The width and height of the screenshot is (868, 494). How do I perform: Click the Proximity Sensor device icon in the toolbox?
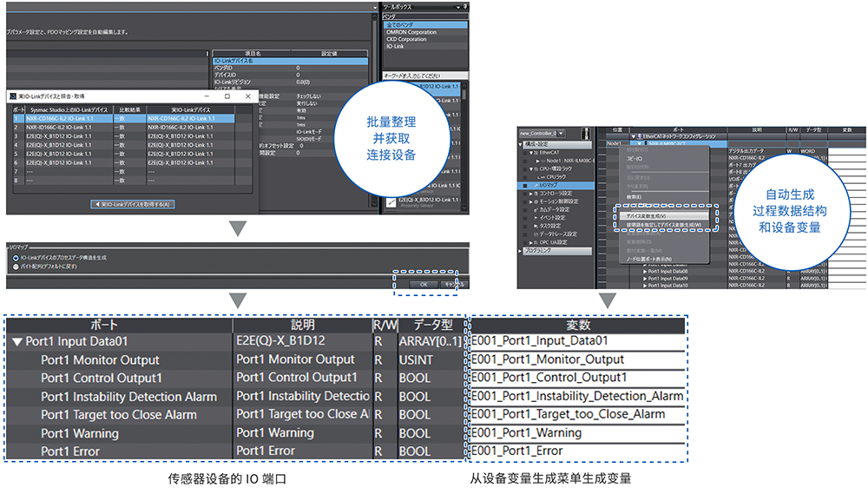click(390, 204)
